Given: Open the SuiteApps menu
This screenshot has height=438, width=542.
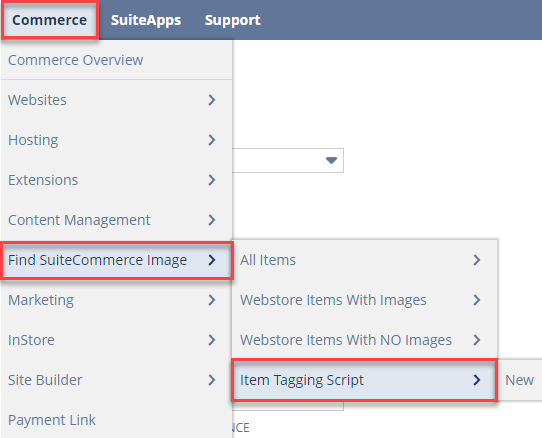Looking at the screenshot, I should click(x=146, y=20).
